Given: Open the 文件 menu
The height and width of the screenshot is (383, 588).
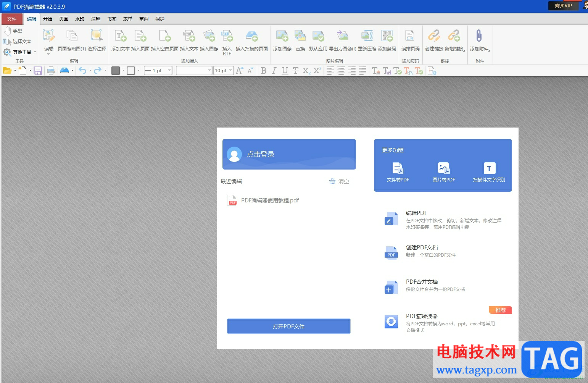Looking at the screenshot, I should click(12, 19).
